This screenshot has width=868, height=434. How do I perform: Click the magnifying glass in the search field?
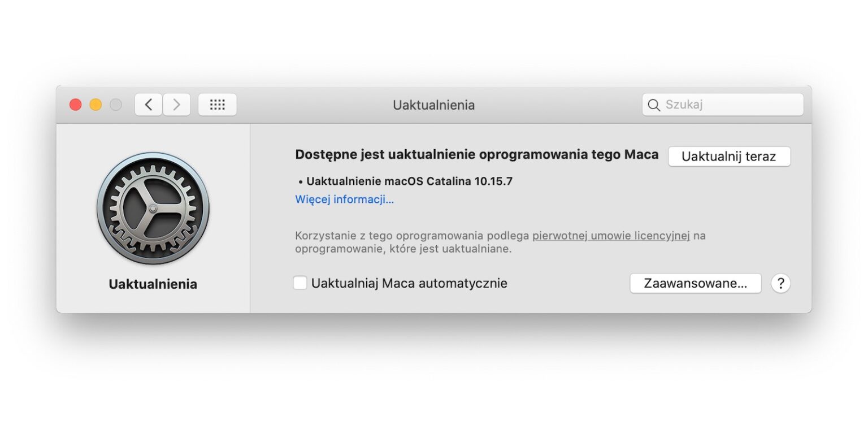coord(654,105)
